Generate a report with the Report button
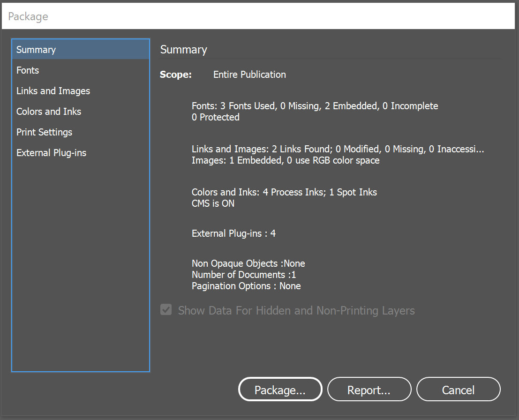This screenshot has height=420, width=519. (x=369, y=389)
